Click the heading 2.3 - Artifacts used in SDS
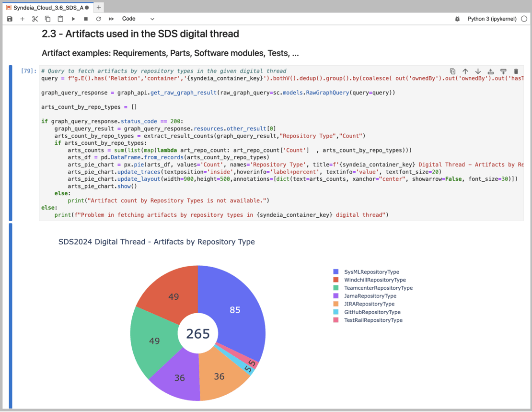 pyautogui.click(x=140, y=34)
